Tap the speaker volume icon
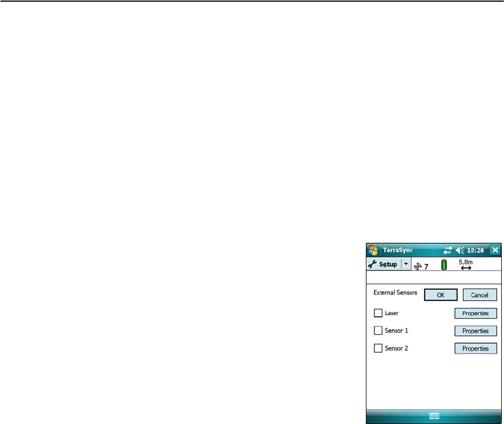504x424 pixels. click(x=460, y=250)
